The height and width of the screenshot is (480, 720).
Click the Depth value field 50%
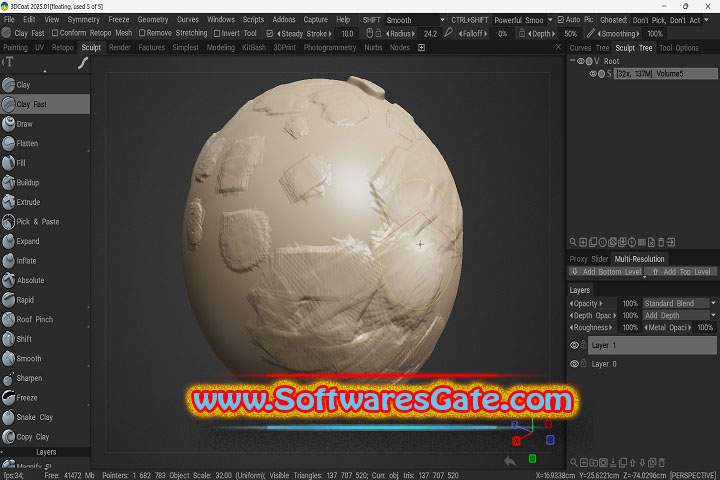click(570, 34)
